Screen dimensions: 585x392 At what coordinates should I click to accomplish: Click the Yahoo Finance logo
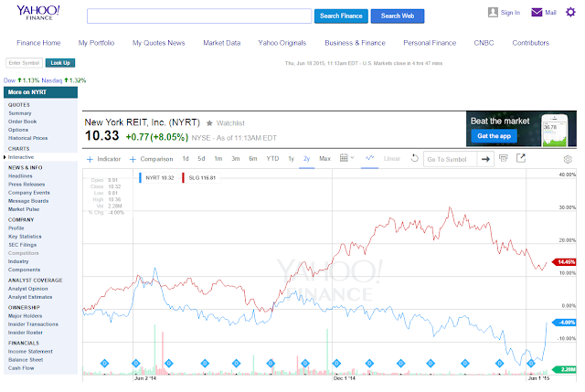pyautogui.click(x=38, y=13)
